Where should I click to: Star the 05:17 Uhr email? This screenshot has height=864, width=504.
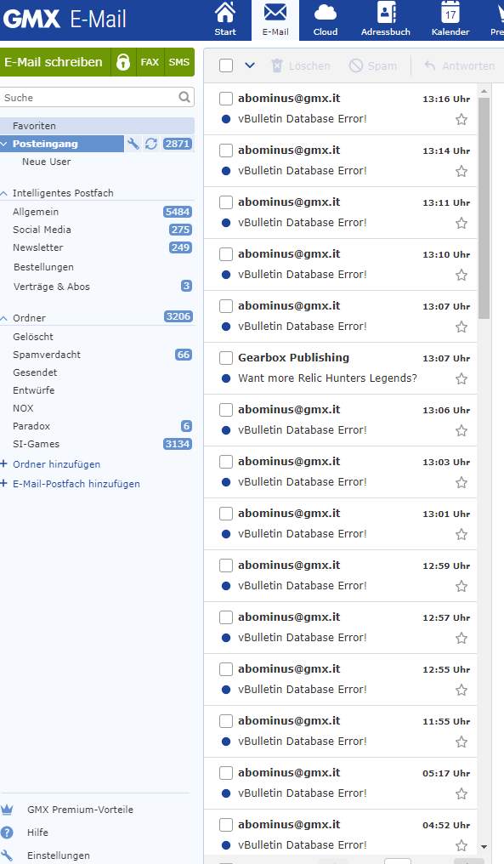point(462,793)
